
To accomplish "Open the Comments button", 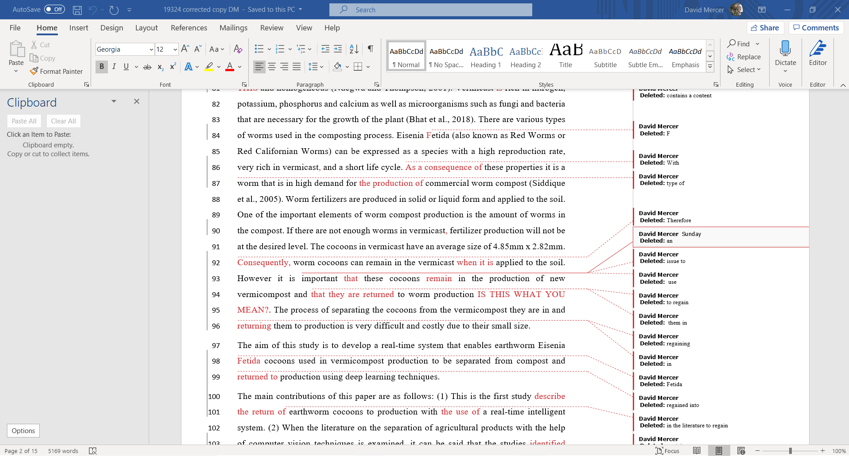I will [x=815, y=28].
